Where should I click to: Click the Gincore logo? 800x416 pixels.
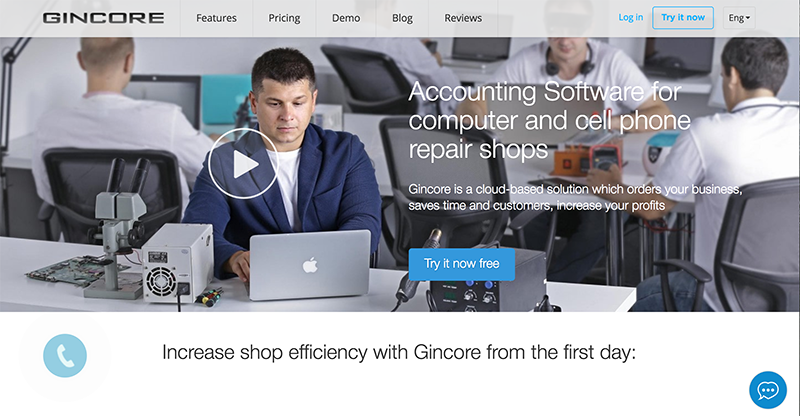pos(104,18)
